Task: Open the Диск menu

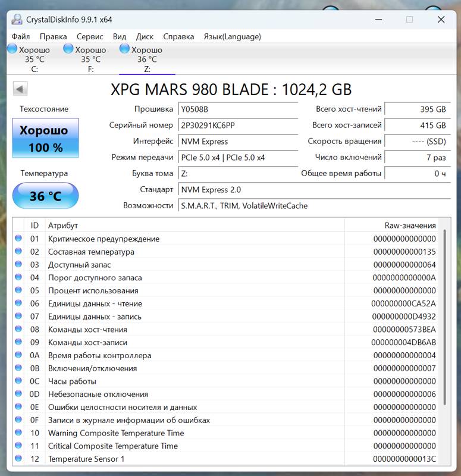Action: (x=145, y=37)
